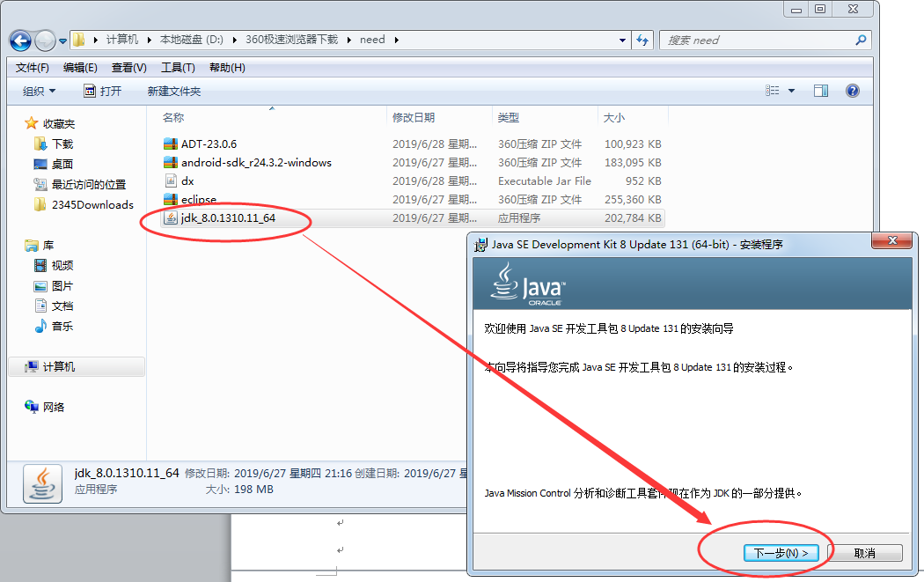Open 2345Downloads folder in favorites
The image size is (924, 582).
pos(92,204)
